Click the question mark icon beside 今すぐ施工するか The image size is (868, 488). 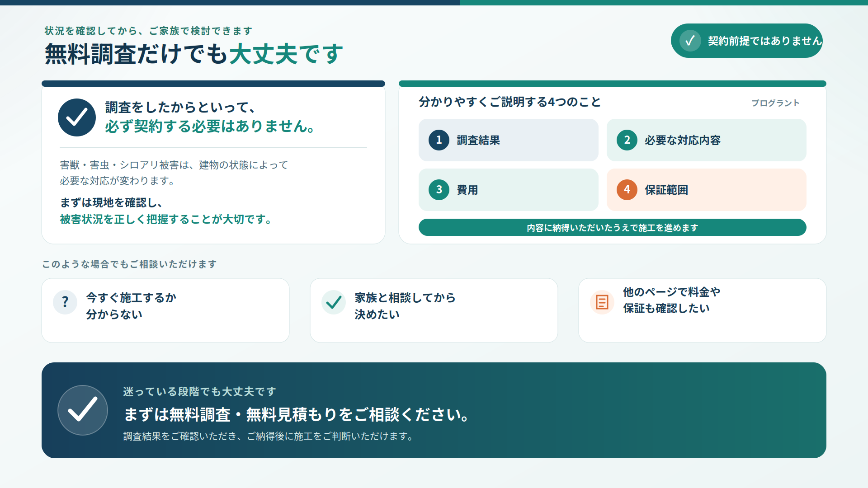click(65, 302)
